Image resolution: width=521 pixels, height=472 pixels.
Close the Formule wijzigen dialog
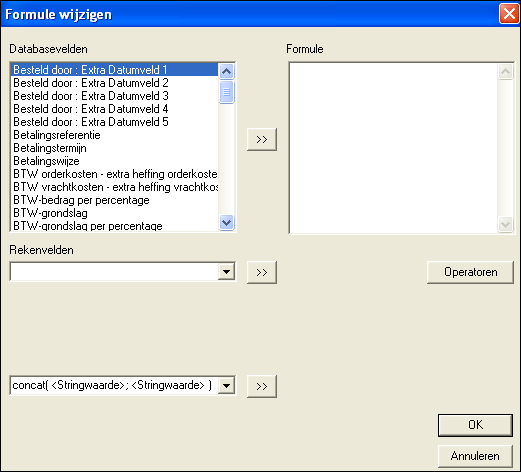pyautogui.click(x=509, y=14)
